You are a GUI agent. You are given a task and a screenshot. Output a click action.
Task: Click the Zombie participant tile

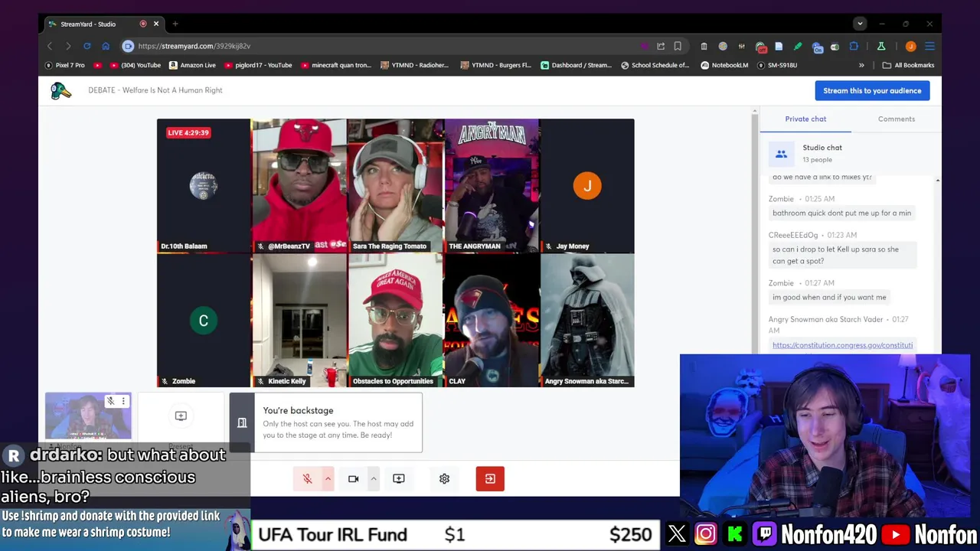[x=204, y=321]
